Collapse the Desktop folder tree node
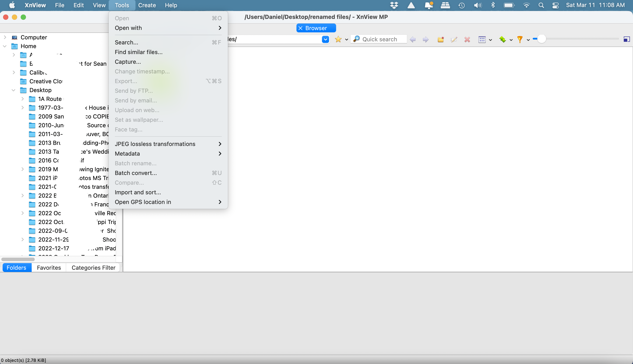 (x=13, y=90)
